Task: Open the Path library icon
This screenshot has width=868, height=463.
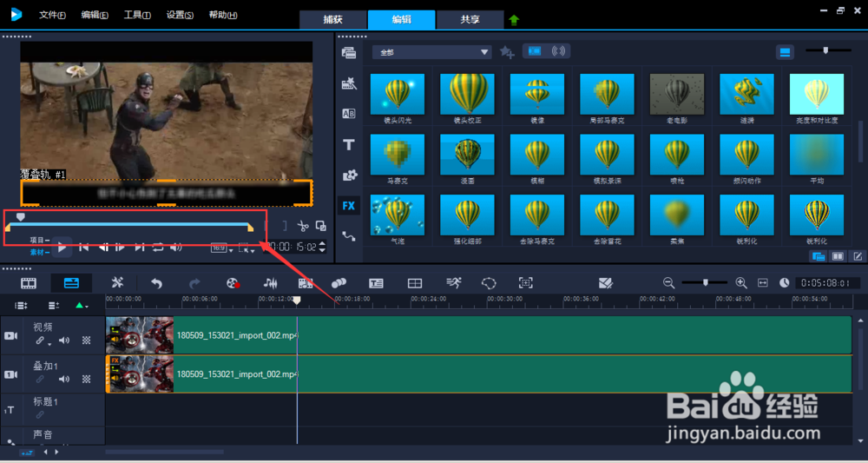Action: [x=349, y=236]
